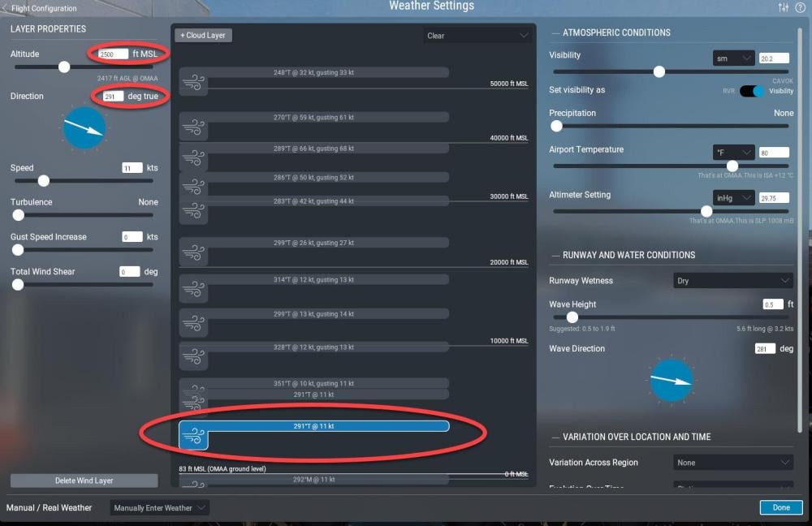812x526 pixels.
Task: Open the help question mark icon
Action: [x=800, y=7]
